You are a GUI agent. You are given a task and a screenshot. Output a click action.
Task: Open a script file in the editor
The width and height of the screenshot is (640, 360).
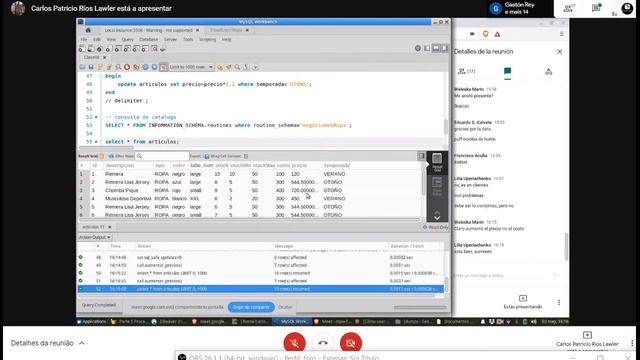tap(82, 67)
